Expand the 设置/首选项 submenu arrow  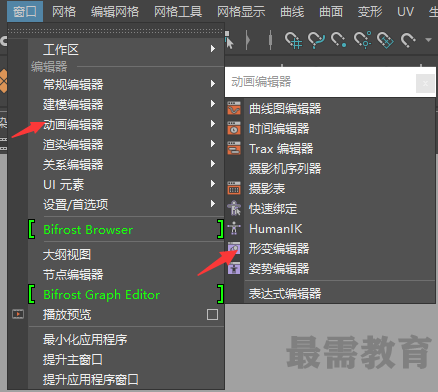pos(213,204)
